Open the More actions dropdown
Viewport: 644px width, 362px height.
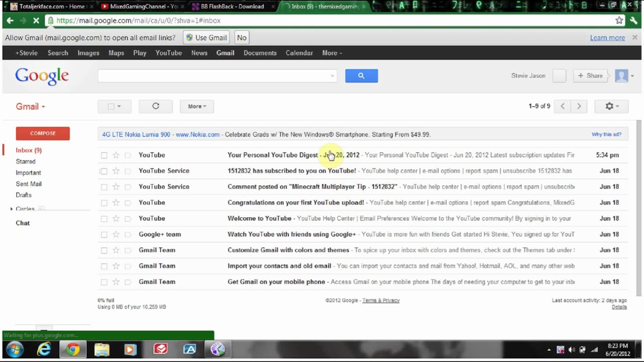[x=197, y=106]
